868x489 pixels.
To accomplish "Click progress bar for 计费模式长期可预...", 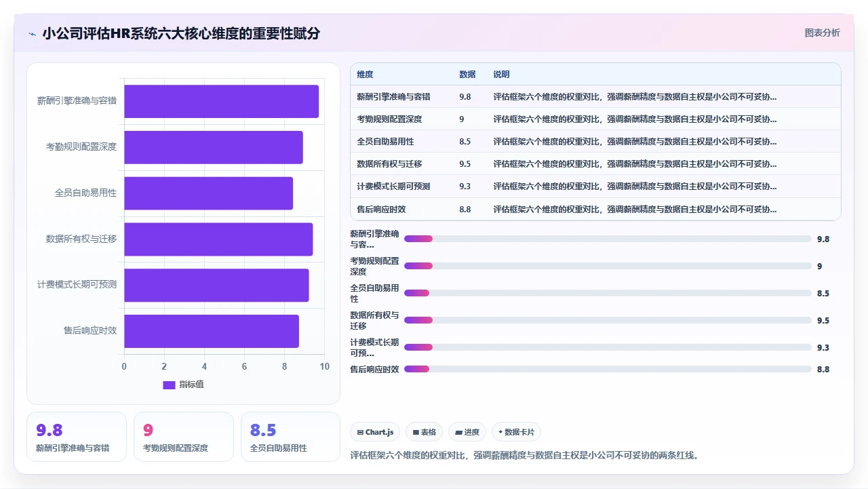I will click(x=608, y=347).
